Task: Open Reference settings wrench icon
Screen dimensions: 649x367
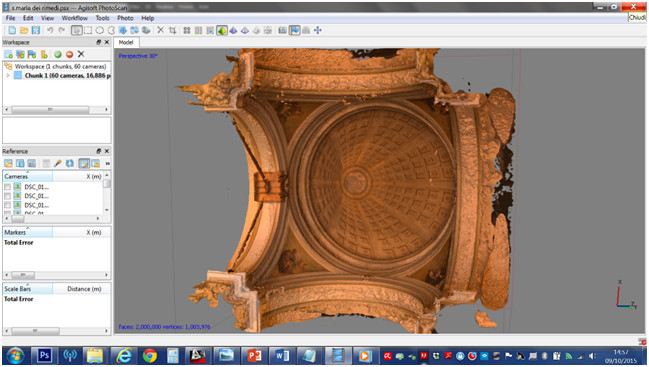Action: (58, 163)
